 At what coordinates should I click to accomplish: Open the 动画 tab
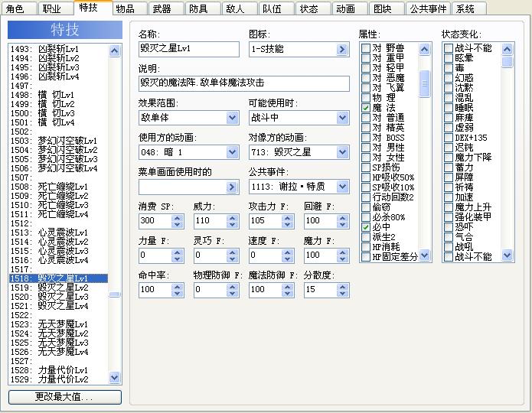[350, 8]
